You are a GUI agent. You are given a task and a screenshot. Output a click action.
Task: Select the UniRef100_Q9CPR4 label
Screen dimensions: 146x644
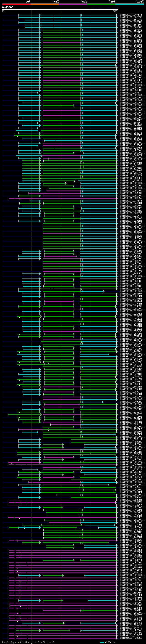(x=131, y=63)
